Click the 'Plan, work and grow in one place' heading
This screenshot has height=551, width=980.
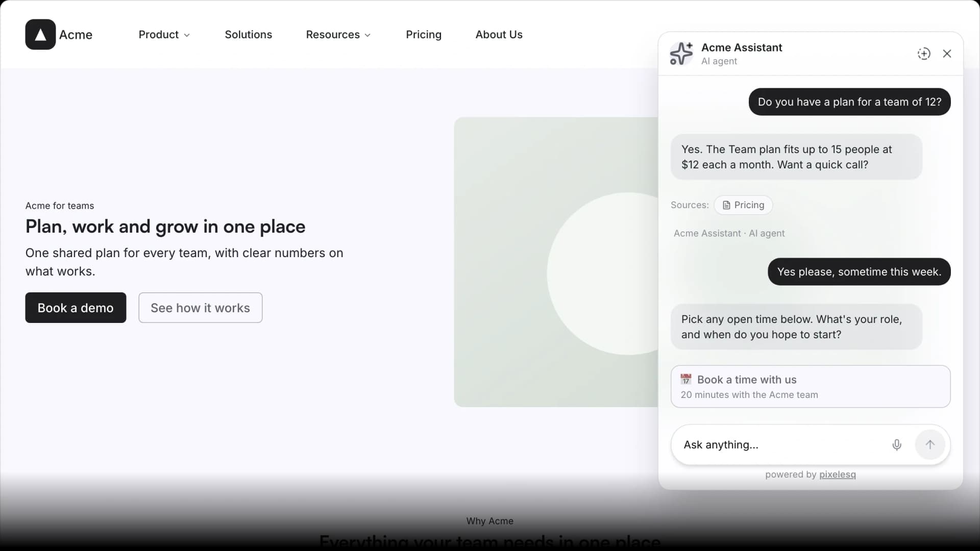tap(165, 227)
